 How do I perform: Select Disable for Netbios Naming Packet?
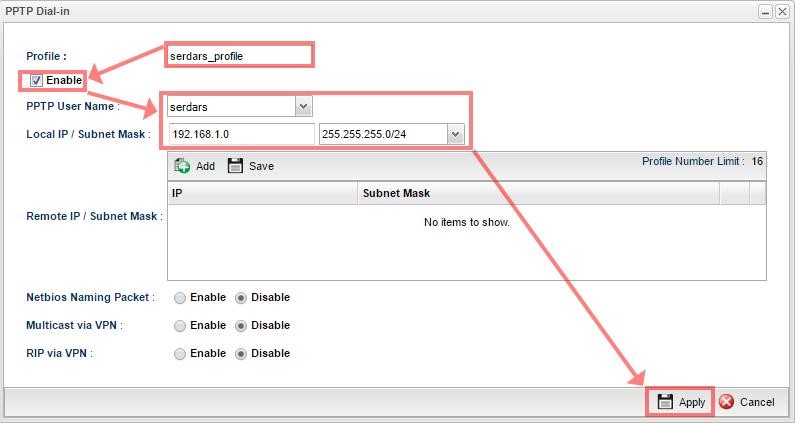pos(241,298)
